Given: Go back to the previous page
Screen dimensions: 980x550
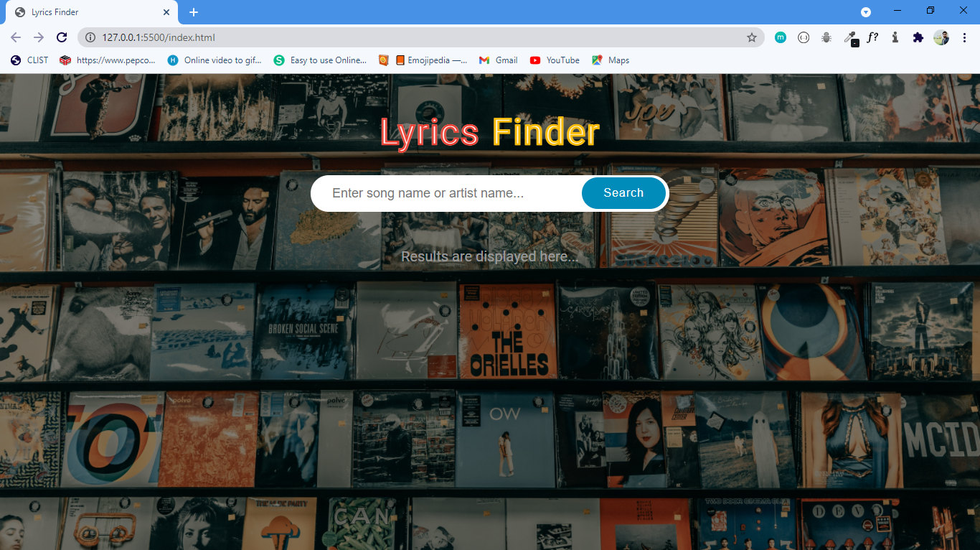Looking at the screenshot, I should (x=16, y=37).
